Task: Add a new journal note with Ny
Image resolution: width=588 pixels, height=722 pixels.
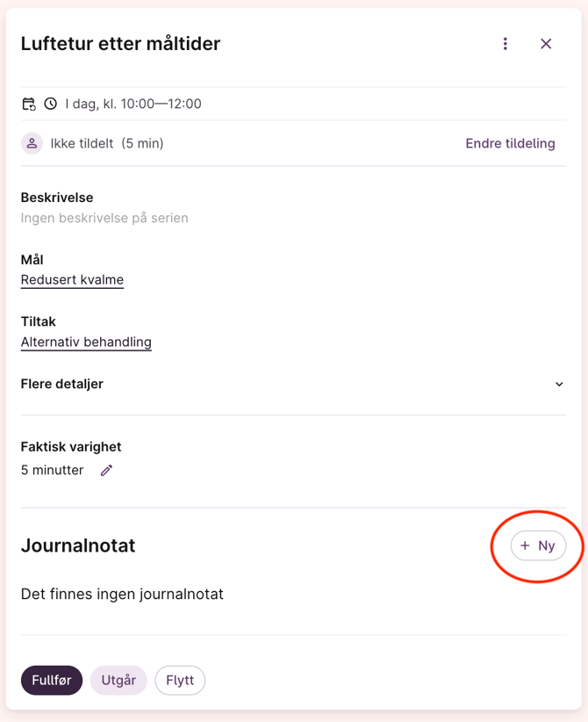Action: (538, 545)
